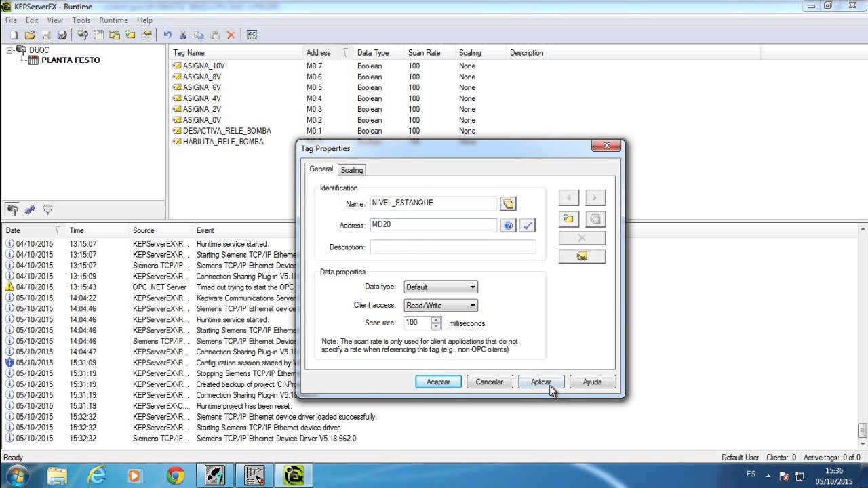868x488 pixels.
Task: Sort event log by Source column
Action: (160, 230)
